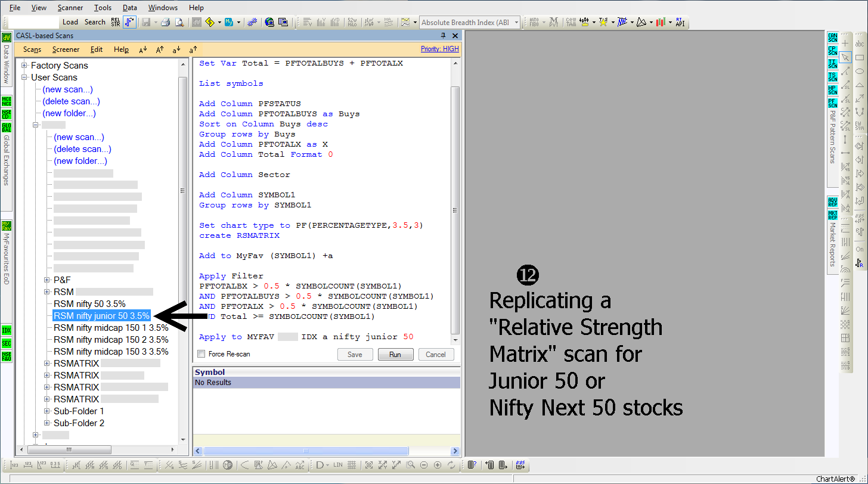Viewport: 868px width, 484px height.
Task: Click the CAN SCN scan icon
Action: point(833,37)
